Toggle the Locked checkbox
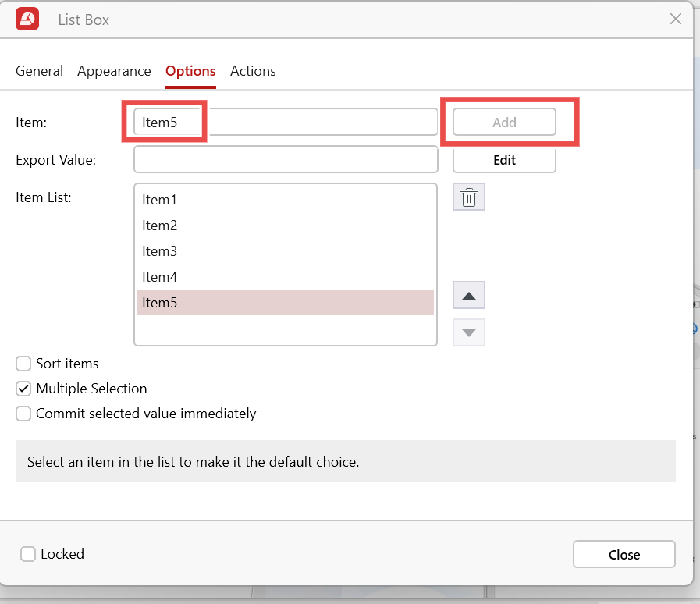This screenshot has height=604, width=700. pos(28,554)
